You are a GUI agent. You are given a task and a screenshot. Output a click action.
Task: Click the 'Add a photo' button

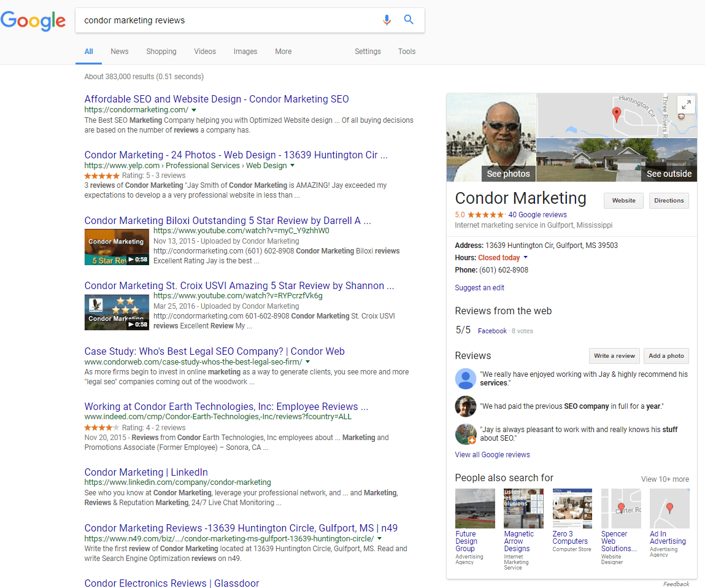pos(666,356)
